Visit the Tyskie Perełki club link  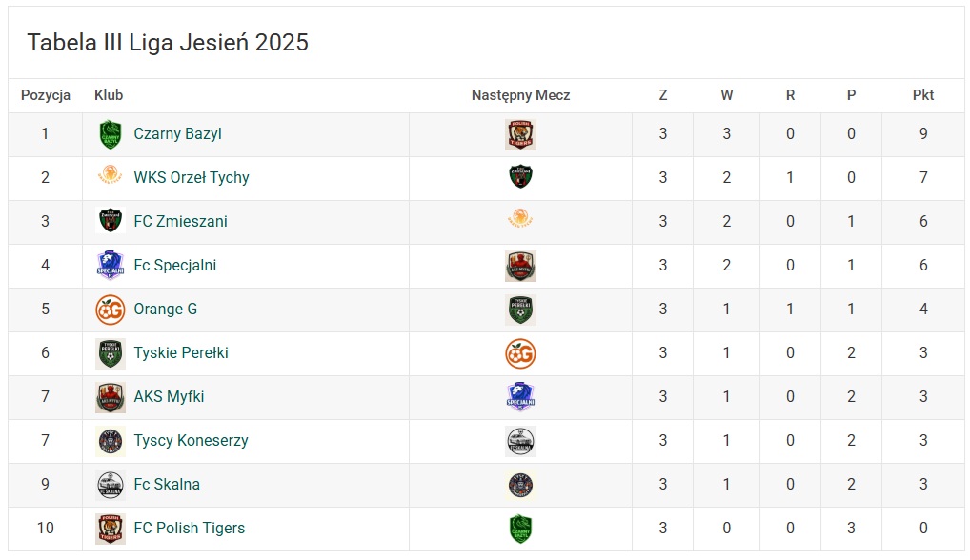coord(181,353)
